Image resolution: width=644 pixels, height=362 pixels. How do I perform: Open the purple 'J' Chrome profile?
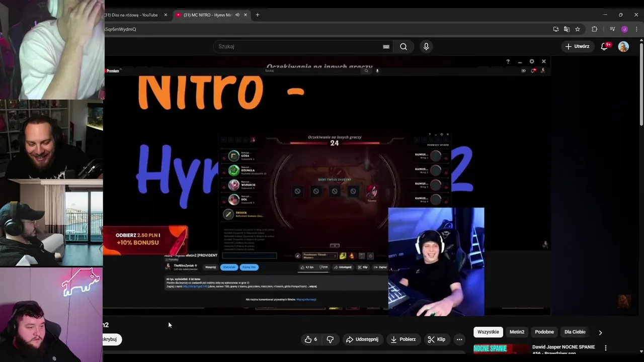624,29
